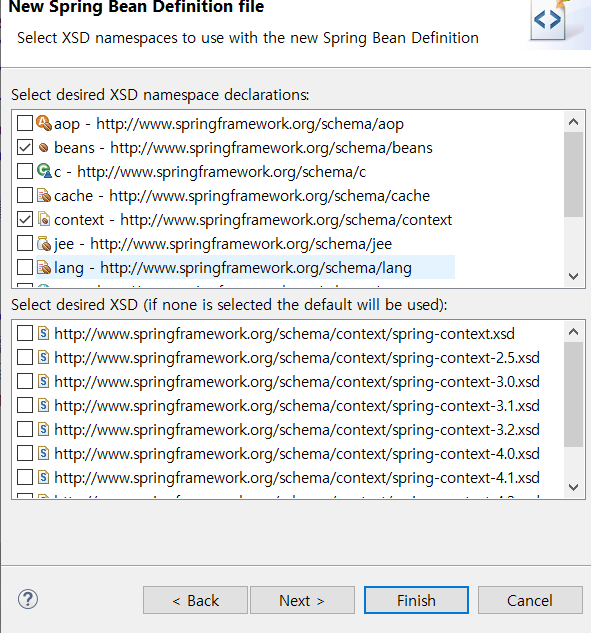
Task: Click the namespace list scroll-down arrow
Action: pos(573,277)
